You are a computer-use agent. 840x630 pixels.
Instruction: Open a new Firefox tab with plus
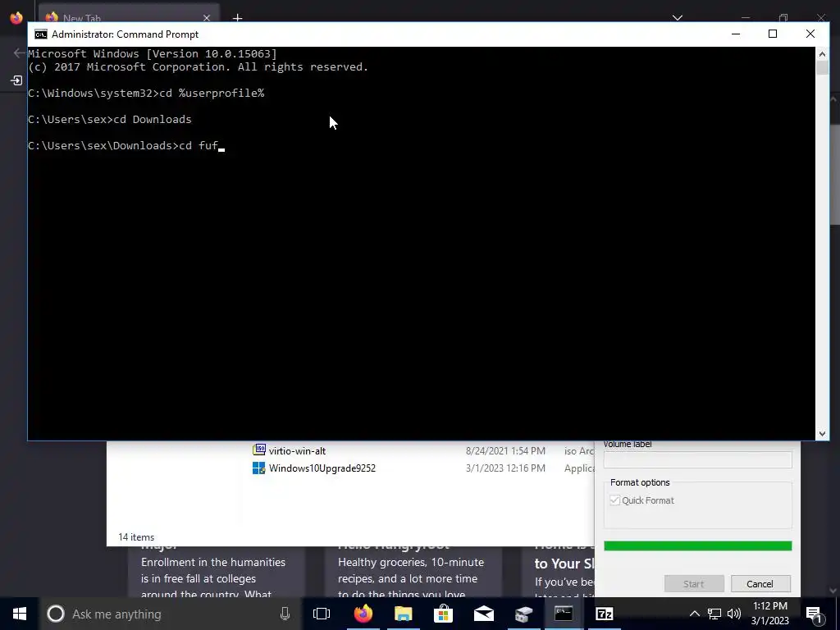coord(237,18)
